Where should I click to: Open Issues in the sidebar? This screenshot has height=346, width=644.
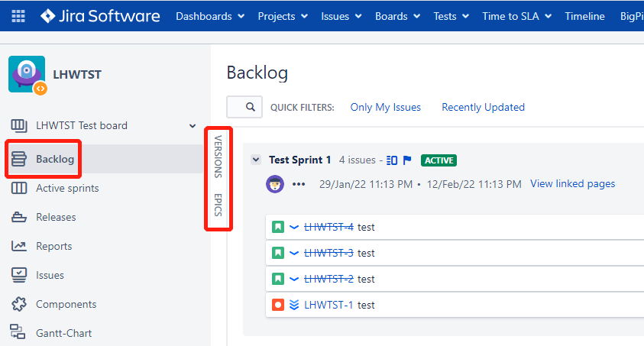(50, 276)
